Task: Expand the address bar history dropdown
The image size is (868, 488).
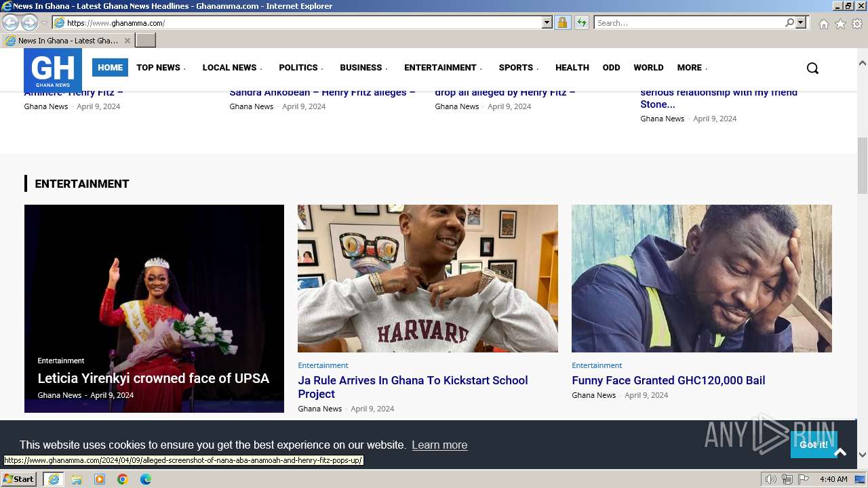Action: (547, 22)
